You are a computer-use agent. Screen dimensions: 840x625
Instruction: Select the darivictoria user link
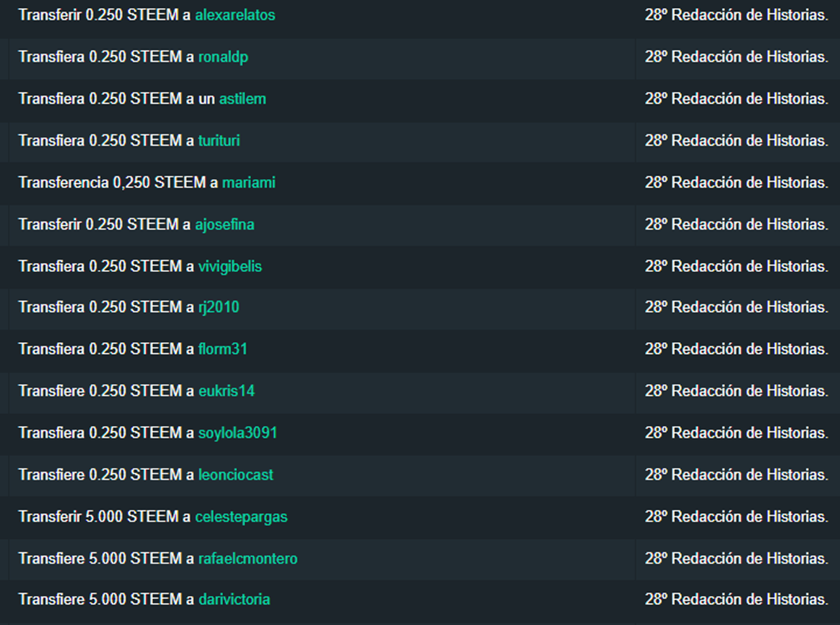(234, 599)
